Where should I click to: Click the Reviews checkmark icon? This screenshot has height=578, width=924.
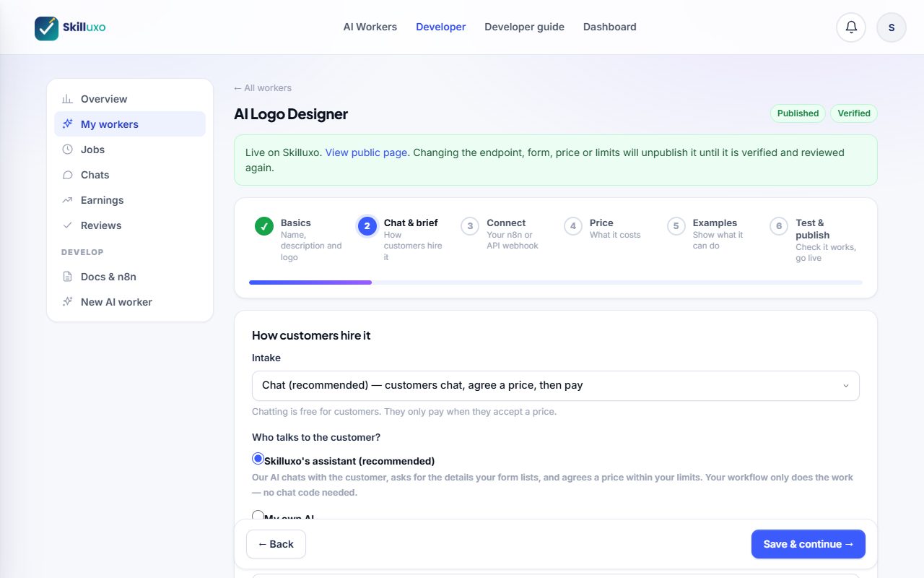coord(67,225)
